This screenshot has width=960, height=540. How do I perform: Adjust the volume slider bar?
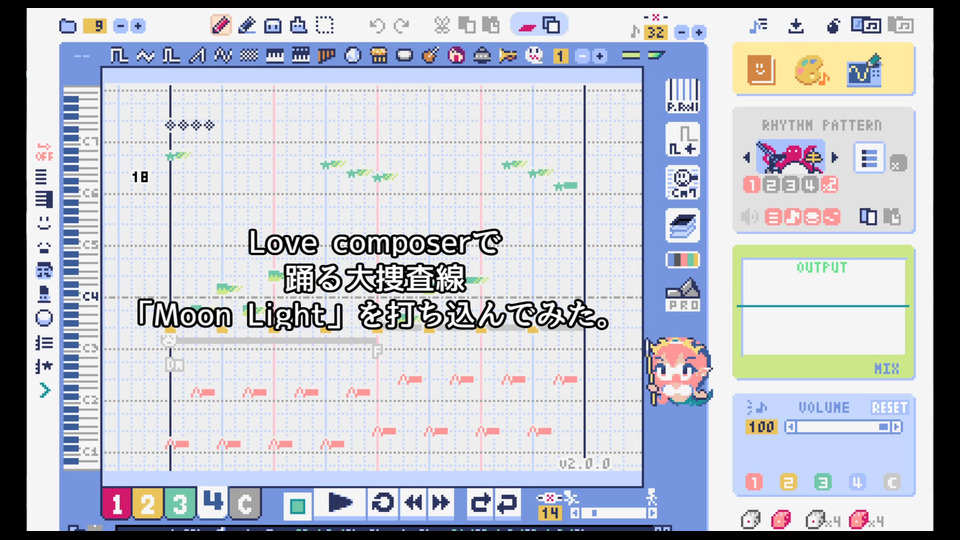pos(843,427)
